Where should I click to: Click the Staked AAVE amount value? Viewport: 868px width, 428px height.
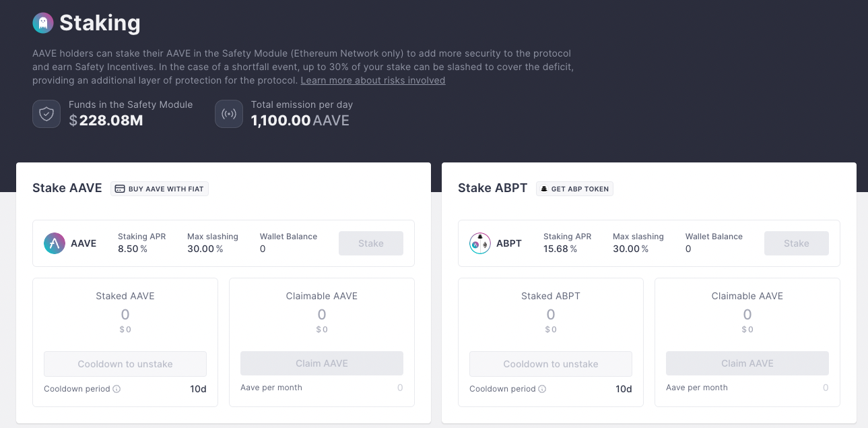tap(125, 315)
